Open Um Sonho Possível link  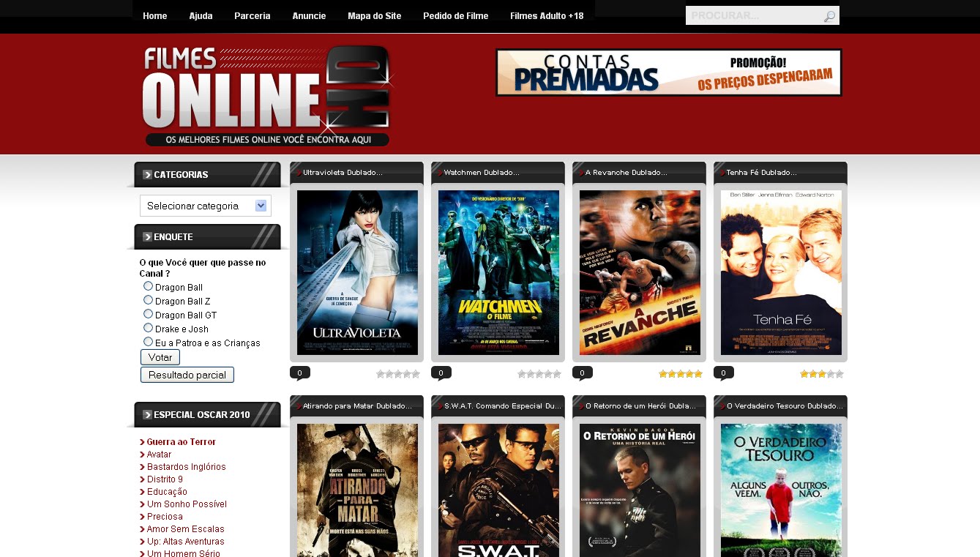tap(187, 504)
